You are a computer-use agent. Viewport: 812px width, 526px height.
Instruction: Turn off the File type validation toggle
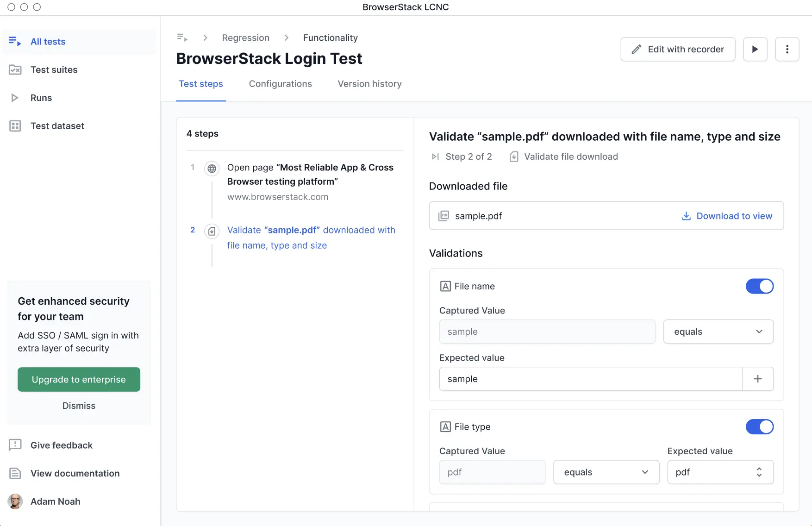(759, 427)
